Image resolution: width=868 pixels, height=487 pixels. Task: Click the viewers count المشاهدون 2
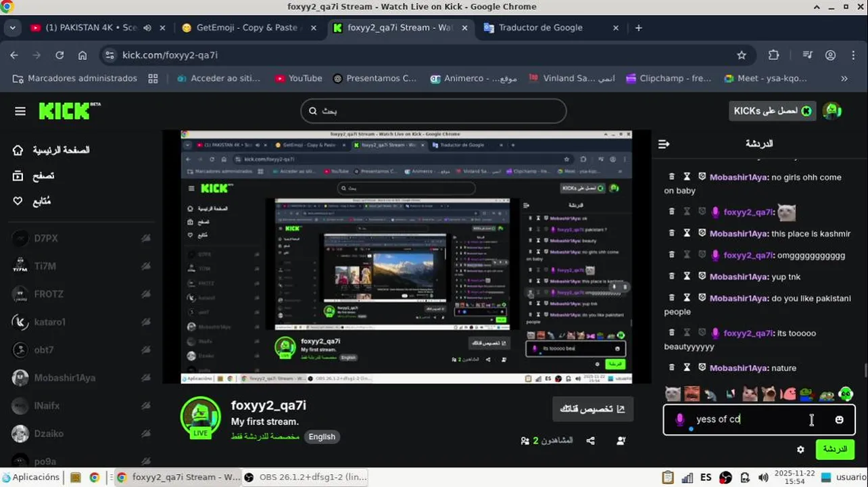point(547,441)
